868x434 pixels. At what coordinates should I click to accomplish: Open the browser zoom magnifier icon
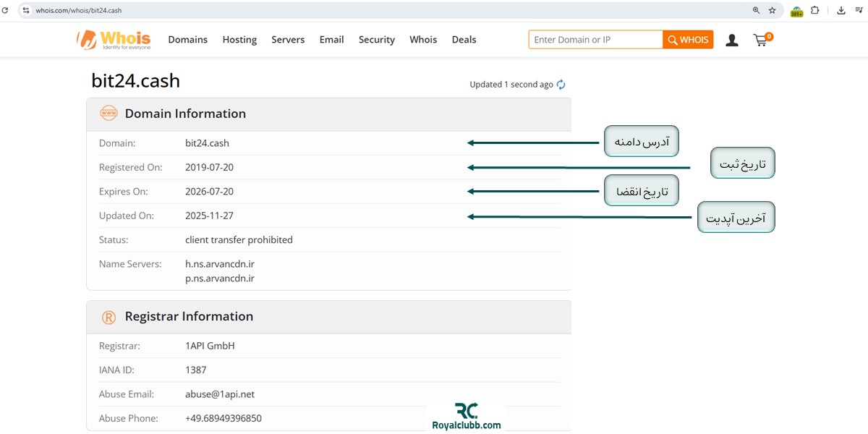click(756, 10)
